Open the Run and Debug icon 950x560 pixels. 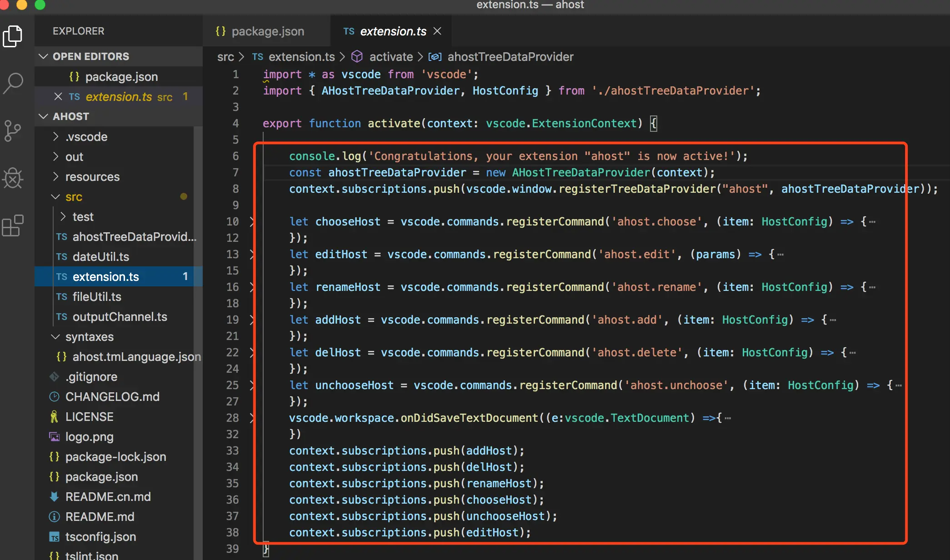pyautogui.click(x=13, y=178)
